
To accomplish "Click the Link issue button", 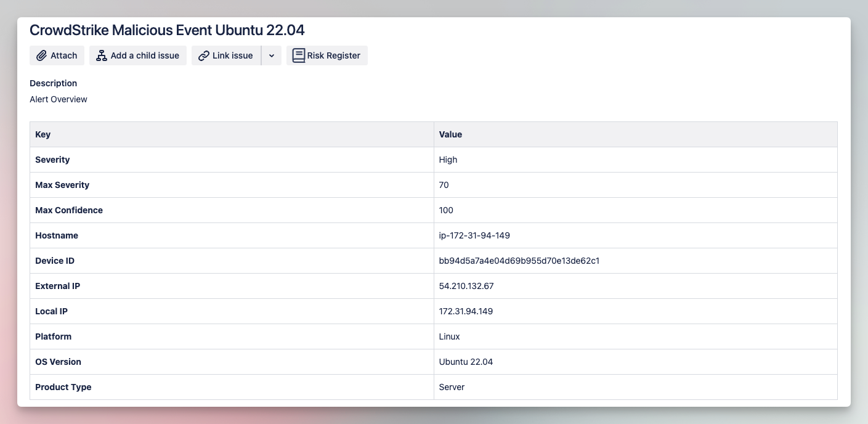I will (226, 55).
